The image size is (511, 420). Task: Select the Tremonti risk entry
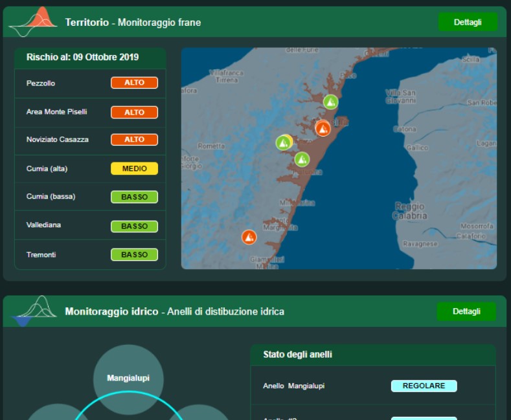pyautogui.click(x=41, y=255)
